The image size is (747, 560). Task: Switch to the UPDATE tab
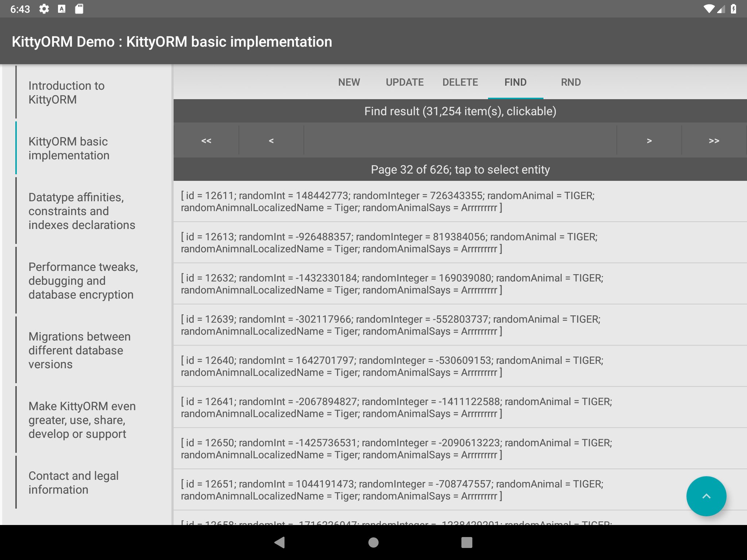point(405,82)
